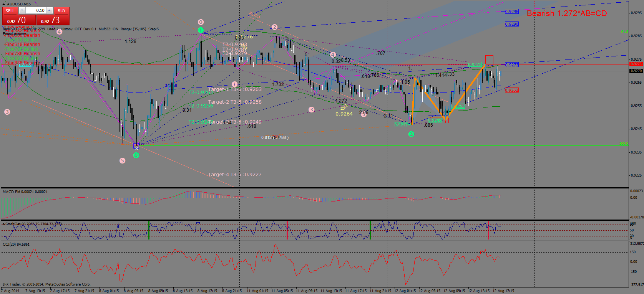Click the pink wave marker numbered 2
Screen dimensions: 644x294
coord(274,27)
